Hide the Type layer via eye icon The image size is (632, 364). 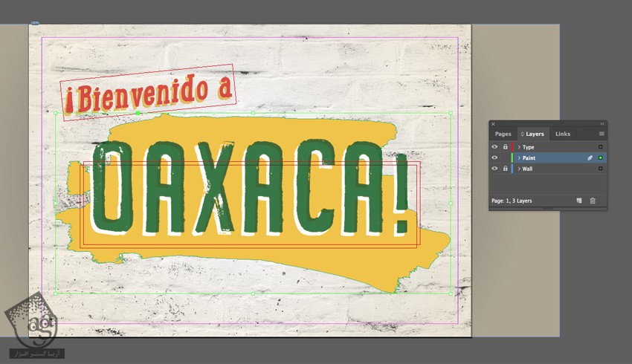click(x=494, y=147)
